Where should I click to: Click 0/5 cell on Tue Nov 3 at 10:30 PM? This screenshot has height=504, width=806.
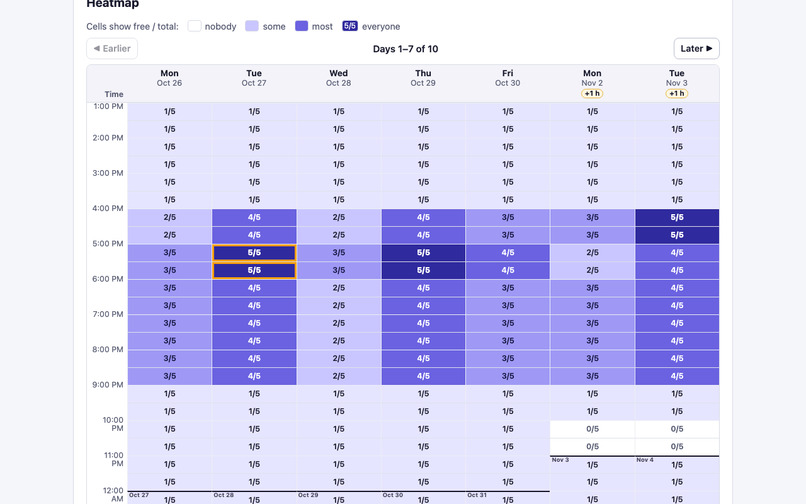pos(677,446)
